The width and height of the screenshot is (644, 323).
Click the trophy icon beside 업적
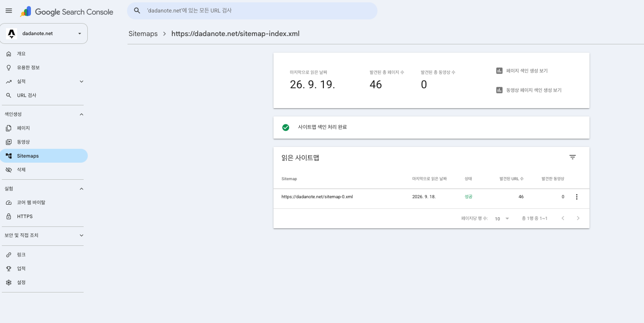coord(9,268)
